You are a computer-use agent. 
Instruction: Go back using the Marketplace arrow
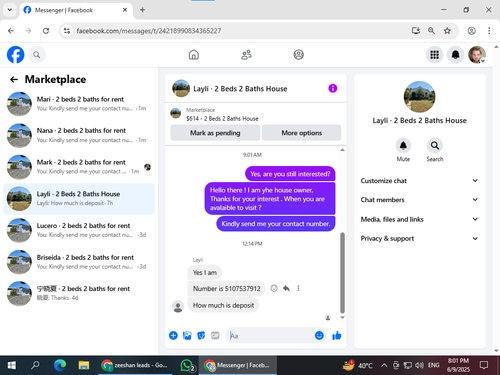pos(14,79)
